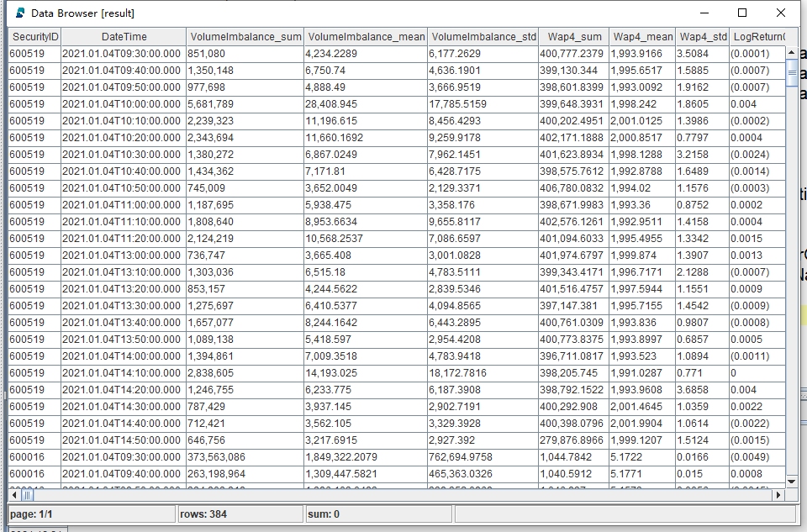Click the horizontal scrollbar right arrow
Image resolution: width=807 pixels, height=532 pixels.
tap(780, 495)
